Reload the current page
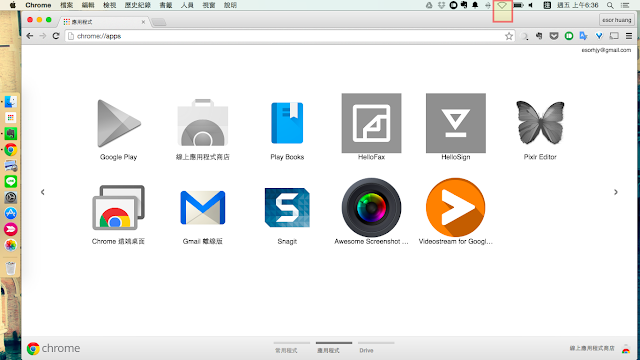The width and height of the screenshot is (640, 360). (56, 36)
